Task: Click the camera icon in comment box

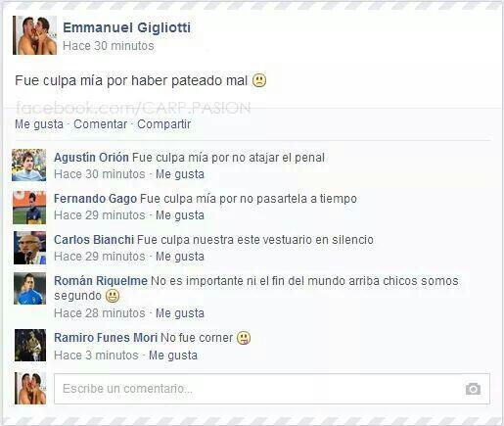Action: click(x=473, y=389)
